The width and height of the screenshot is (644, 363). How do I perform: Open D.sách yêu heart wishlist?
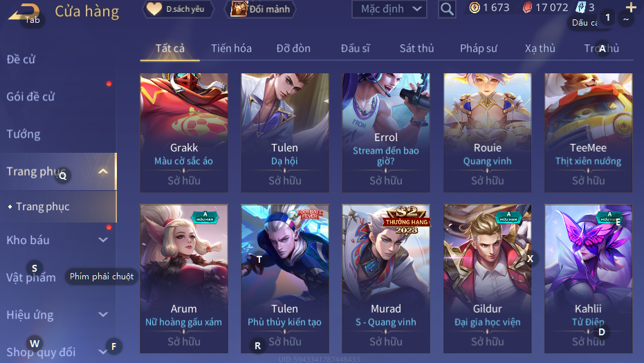point(178,9)
